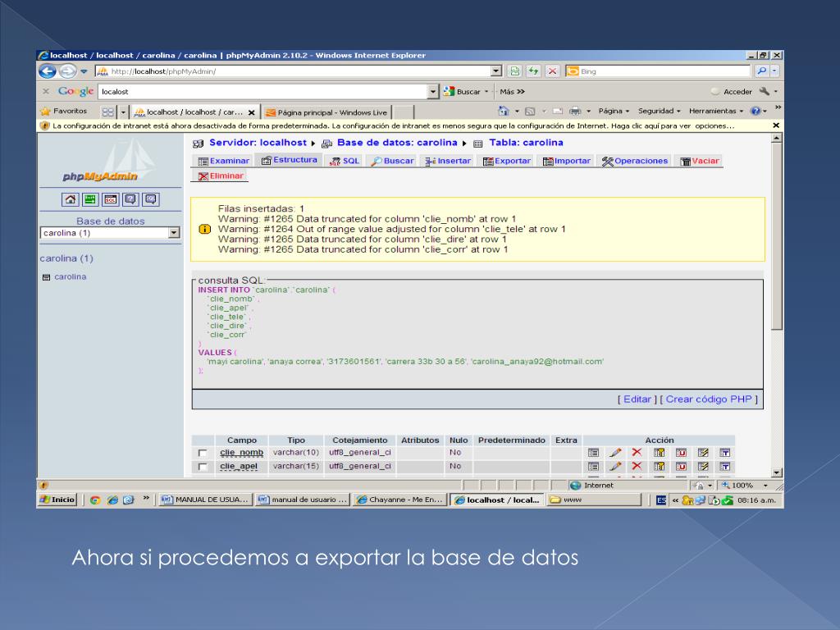This screenshot has height=630, width=840.
Task: Click the vertical scrollbar thumb
Action: tap(777, 235)
